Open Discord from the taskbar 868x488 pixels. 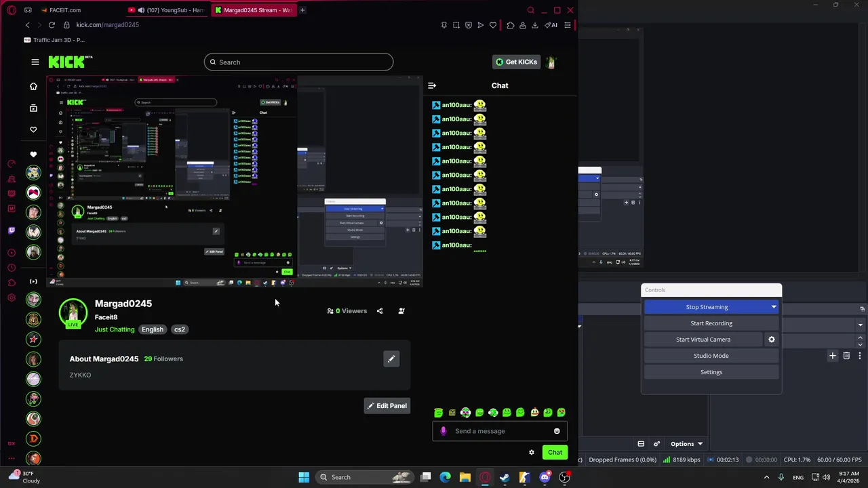[545, 477]
